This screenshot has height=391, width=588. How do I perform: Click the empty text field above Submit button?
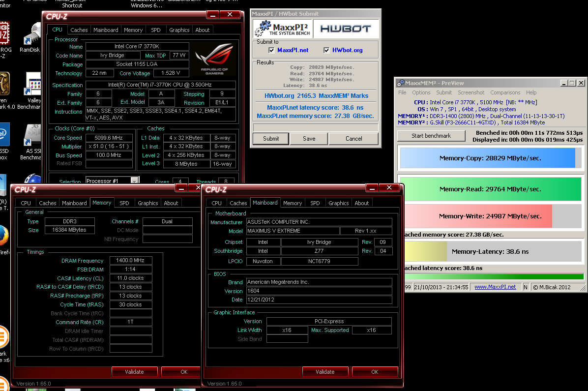[316, 127]
